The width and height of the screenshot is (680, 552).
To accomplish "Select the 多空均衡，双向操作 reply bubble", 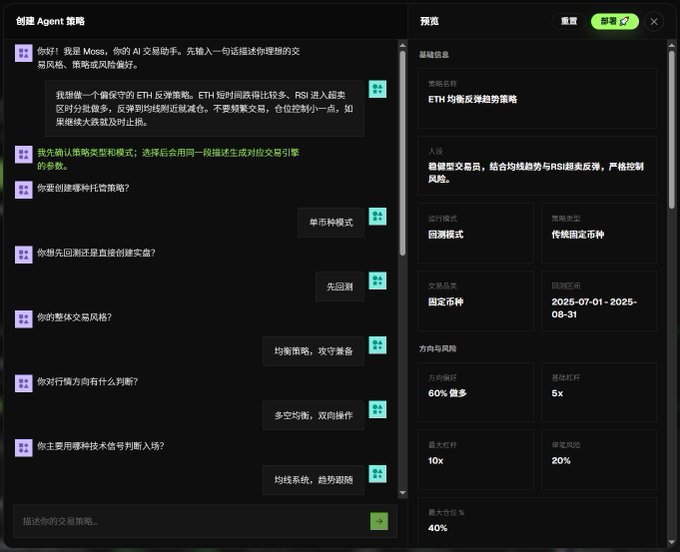I will (x=314, y=415).
